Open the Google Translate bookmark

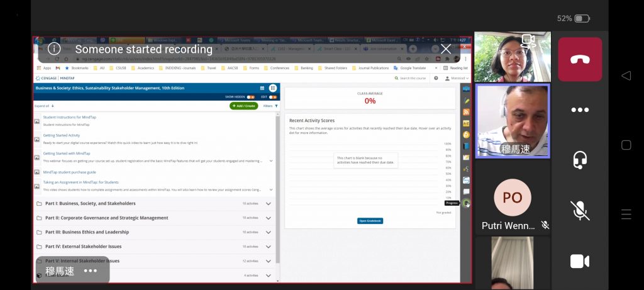click(409, 68)
